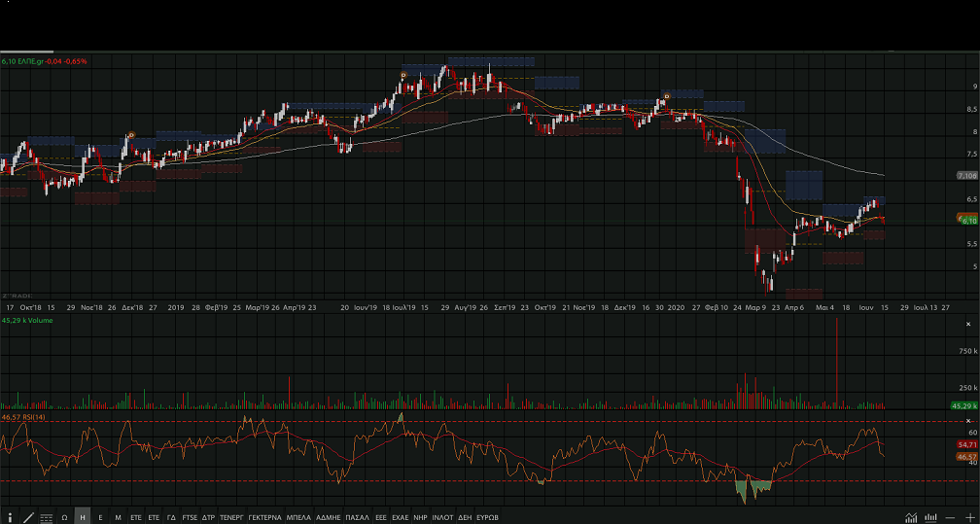Open the FTSE symbol shortcut
The height and width of the screenshot is (524, 980).
tap(189, 517)
